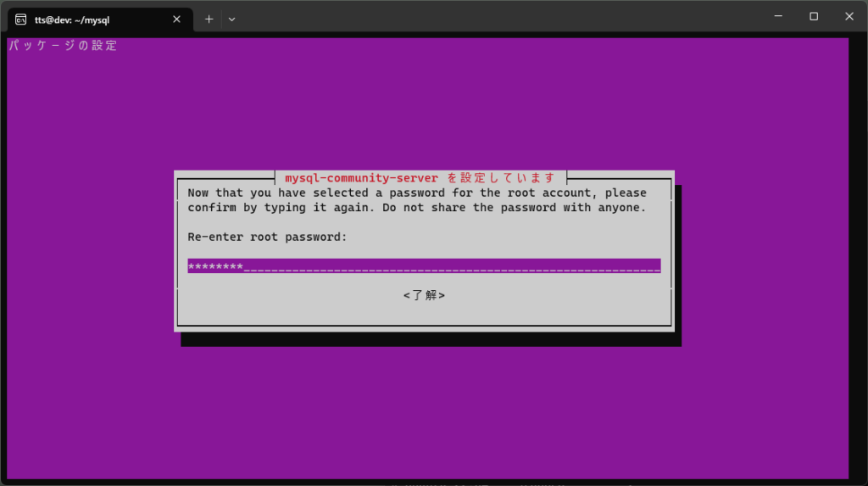Maximize the terminal window

coord(813,17)
